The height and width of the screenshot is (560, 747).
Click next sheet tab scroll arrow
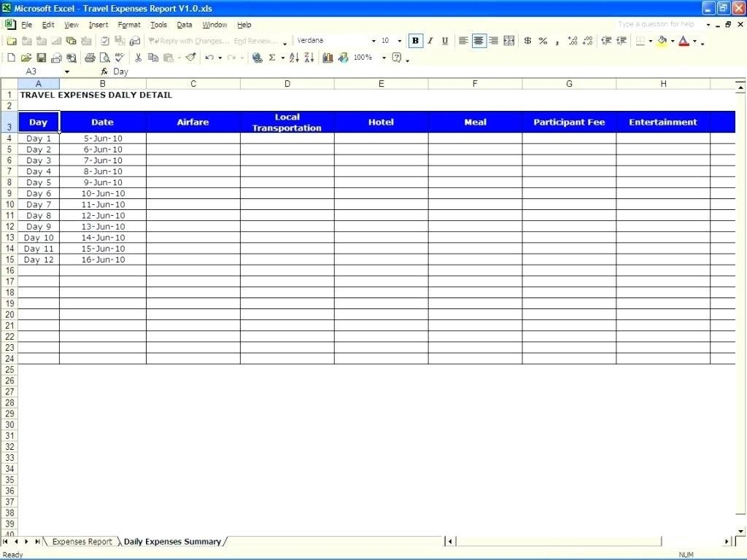coord(26,542)
